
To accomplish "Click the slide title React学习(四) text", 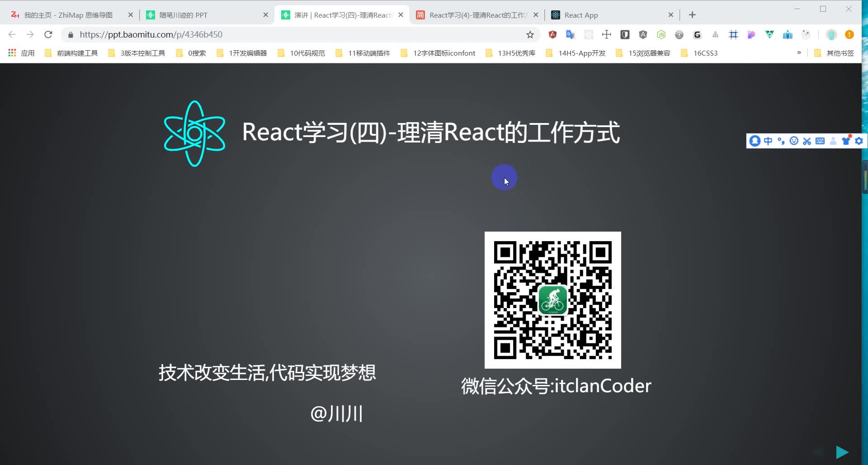I will coord(431,132).
